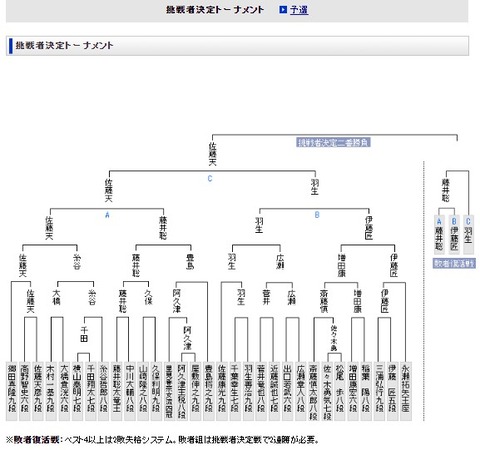Screen dimensions: 480x450
Task: Click 大橋 winner name in the bracket
Action: [x=57, y=298]
